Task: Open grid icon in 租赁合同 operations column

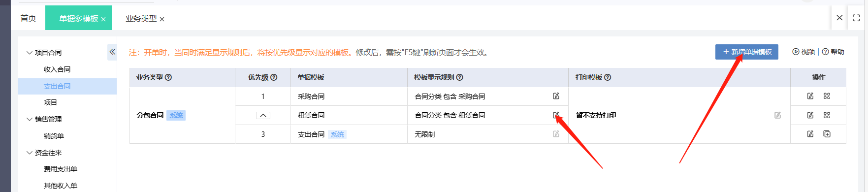Action: click(x=827, y=115)
